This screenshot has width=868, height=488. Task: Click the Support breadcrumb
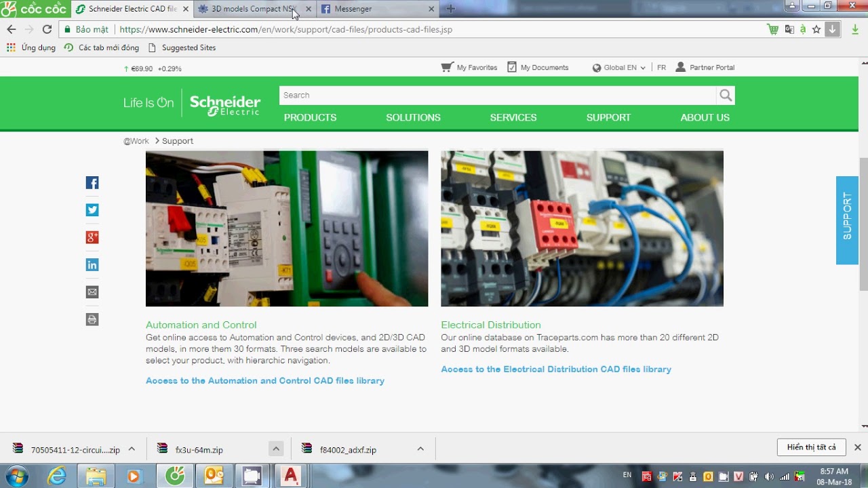coord(178,141)
